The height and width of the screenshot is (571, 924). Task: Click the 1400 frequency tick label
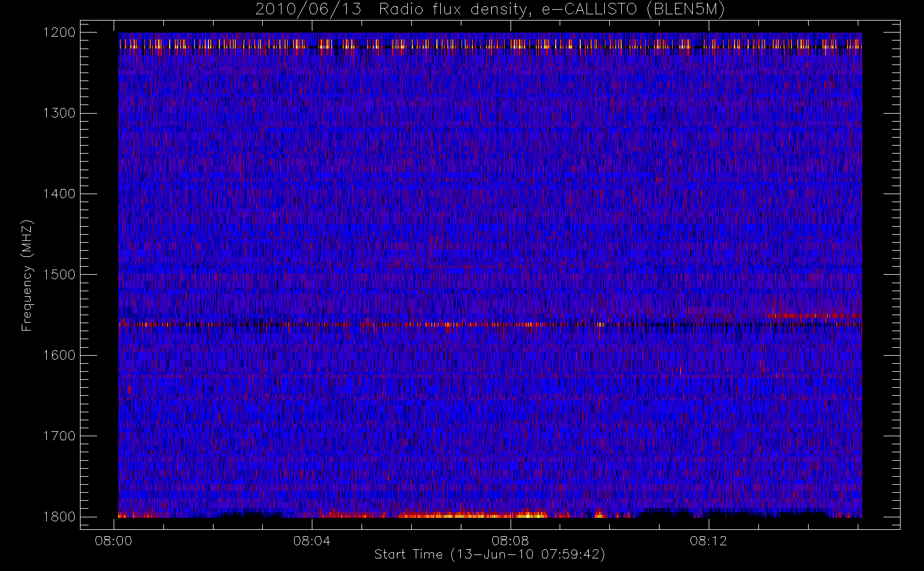tap(59, 194)
